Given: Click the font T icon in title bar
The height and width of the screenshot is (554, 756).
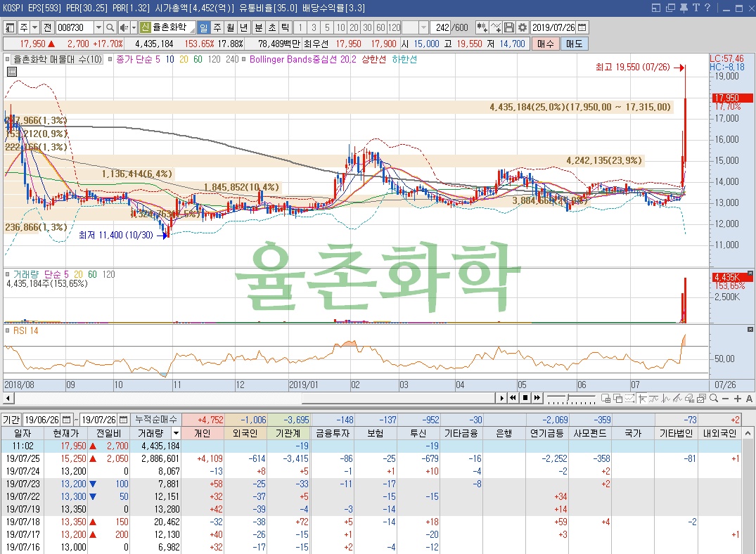Looking at the screenshot, I should point(696,8).
